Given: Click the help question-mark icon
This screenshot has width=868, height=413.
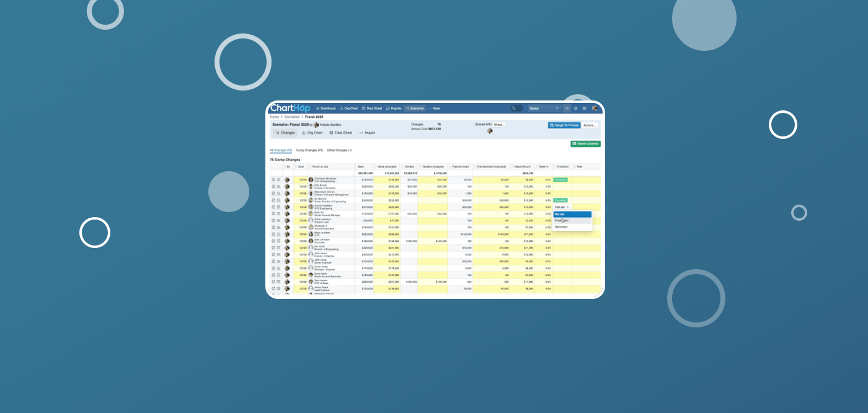Looking at the screenshot, I should [584, 108].
